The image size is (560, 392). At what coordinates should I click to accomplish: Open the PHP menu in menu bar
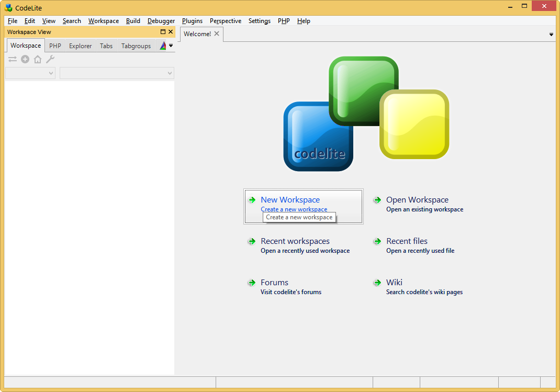click(284, 21)
